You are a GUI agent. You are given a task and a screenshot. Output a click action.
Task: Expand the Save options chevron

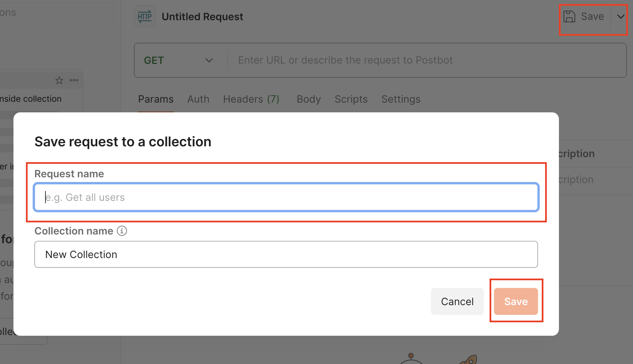coord(621,16)
